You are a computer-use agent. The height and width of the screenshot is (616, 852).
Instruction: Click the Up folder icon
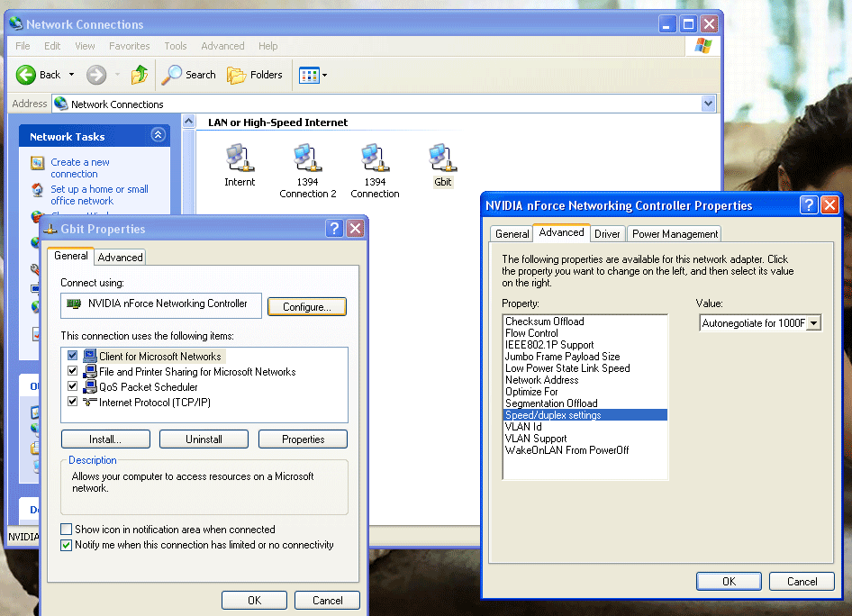pyautogui.click(x=139, y=75)
